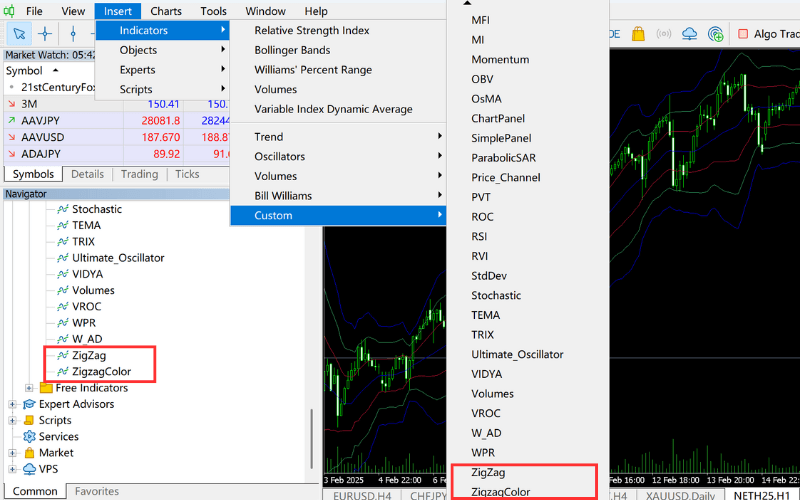Screen dimensions: 800x500
Task: Select ZigzagColor from Custom submenu
Action: point(501,491)
